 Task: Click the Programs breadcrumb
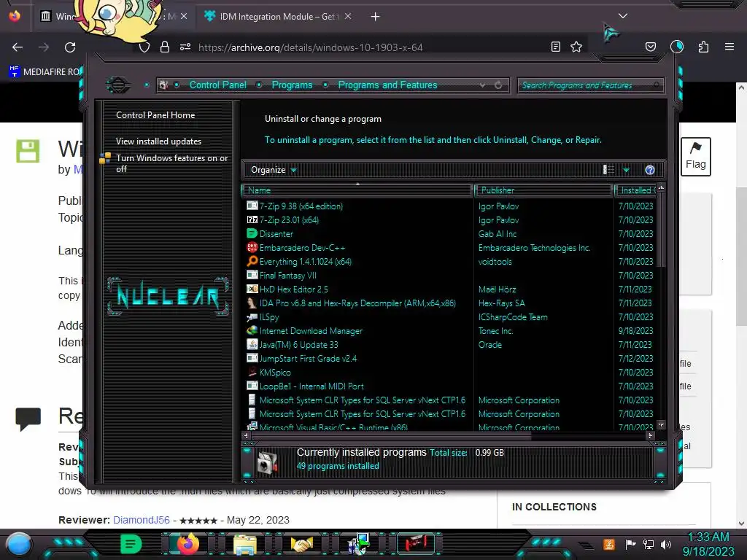[292, 85]
